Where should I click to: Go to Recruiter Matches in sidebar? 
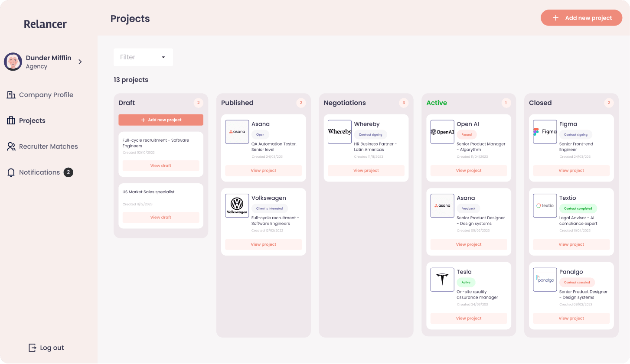point(42,146)
